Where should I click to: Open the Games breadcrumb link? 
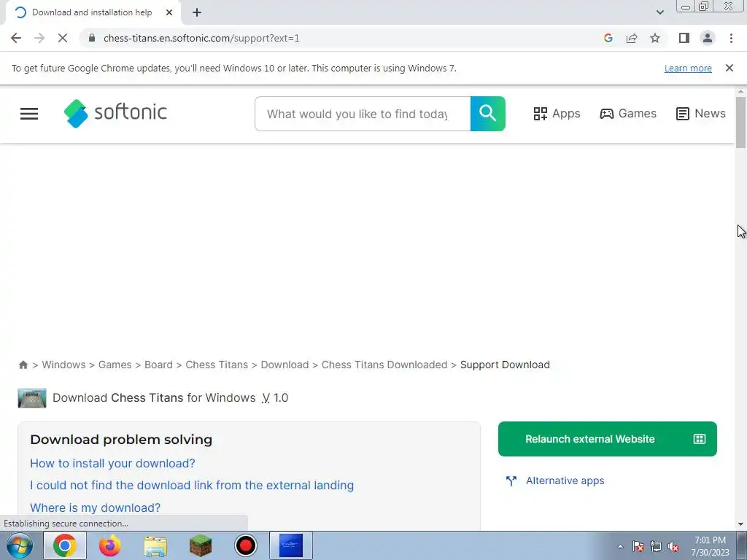[x=115, y=365]
